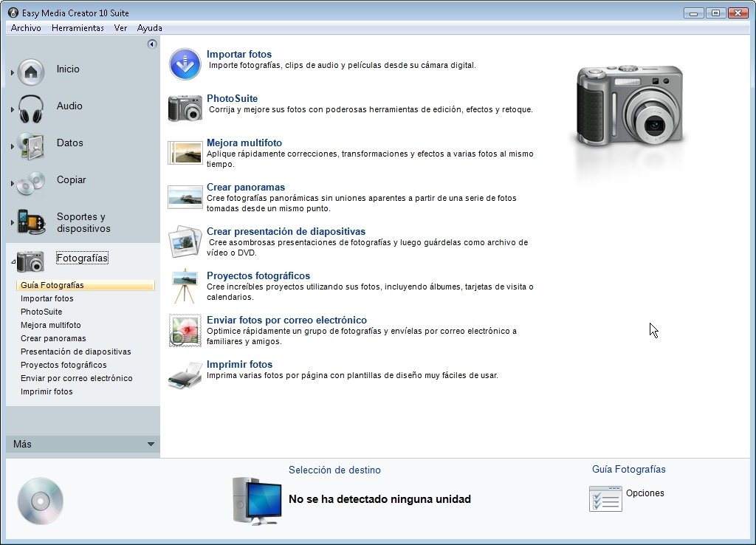Click the disc icon in bottom panel

pyautogui.click(x=41, y=501)
